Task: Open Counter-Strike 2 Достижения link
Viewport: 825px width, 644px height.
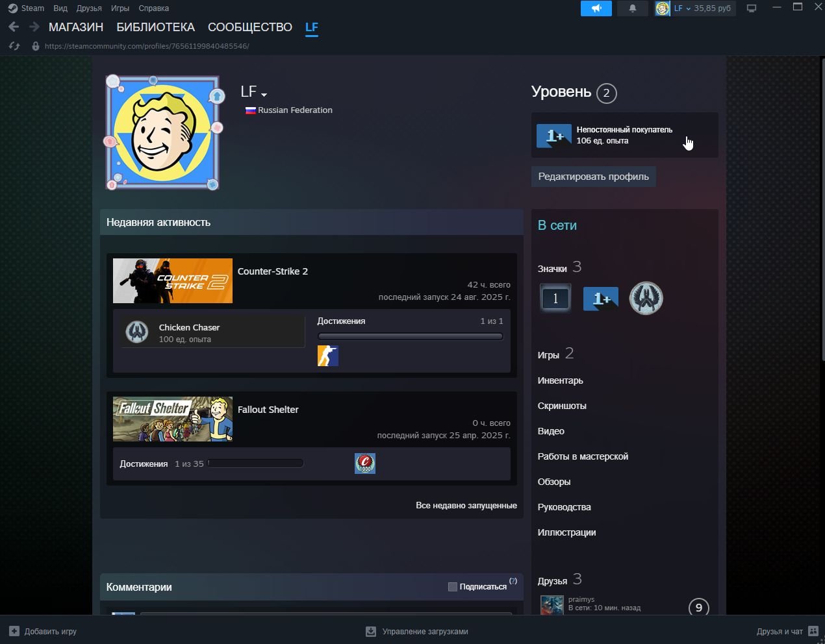Action: (x=341, y=321)
